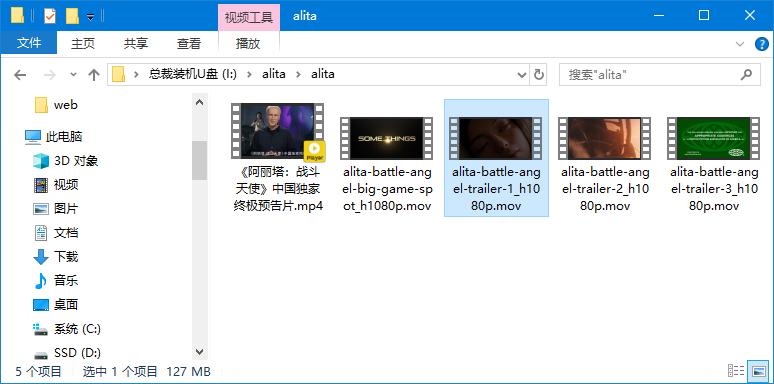The width and height of the screenshot is (774, 384).
Task: Navigate to first alita breadcrumb segment
Action: pyautogui.click(x=274, y=75)
